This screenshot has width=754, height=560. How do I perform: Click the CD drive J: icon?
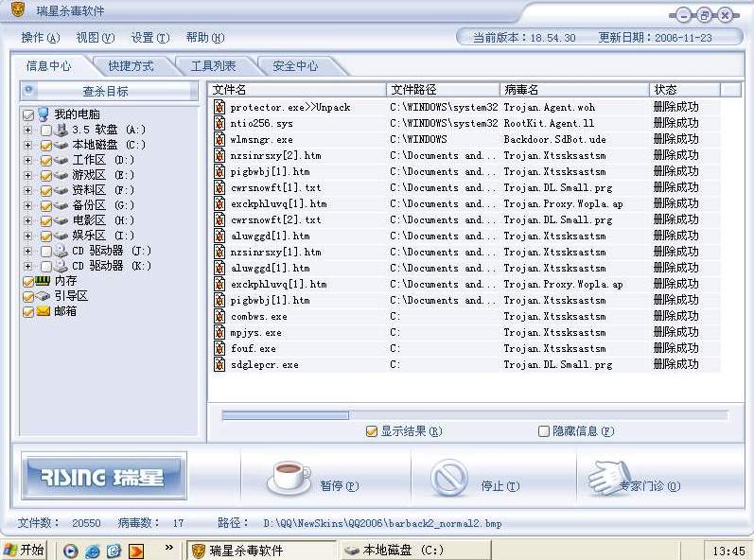[x=61, y=251]
